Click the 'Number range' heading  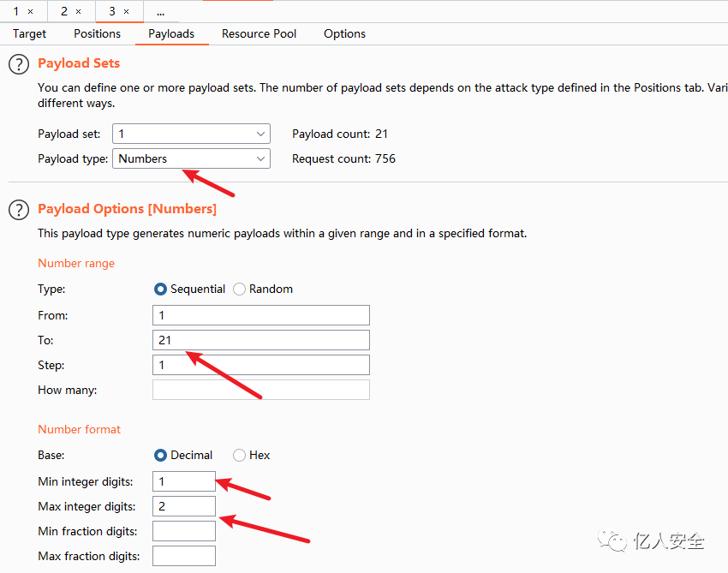pos(76,263)
